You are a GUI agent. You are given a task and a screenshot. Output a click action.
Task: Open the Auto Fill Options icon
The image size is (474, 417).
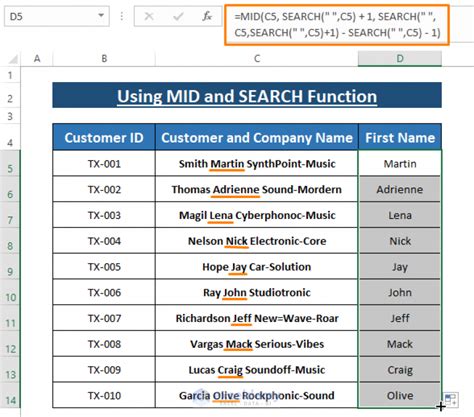pos(451,399)
